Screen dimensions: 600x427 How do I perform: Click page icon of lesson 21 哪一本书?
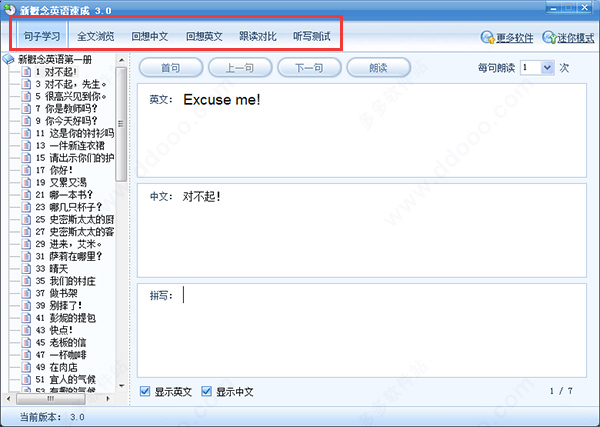pyautogui.click(x=26, y=195)
